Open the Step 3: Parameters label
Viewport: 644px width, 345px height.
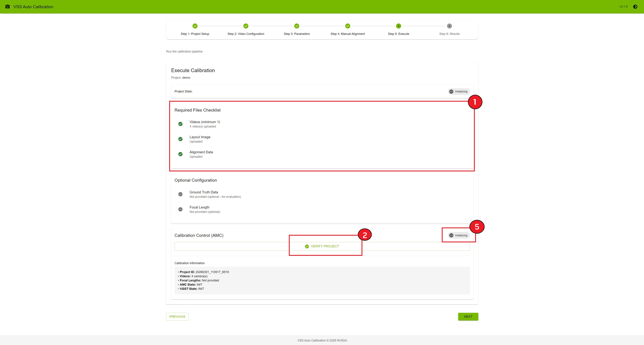(297, 34)
